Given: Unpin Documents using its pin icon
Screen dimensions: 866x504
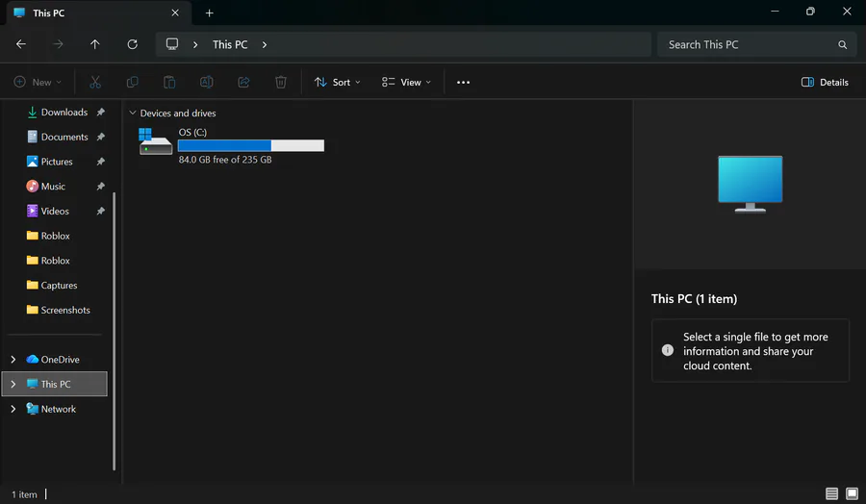Looking at the screenshot, I should click(100, 137).
